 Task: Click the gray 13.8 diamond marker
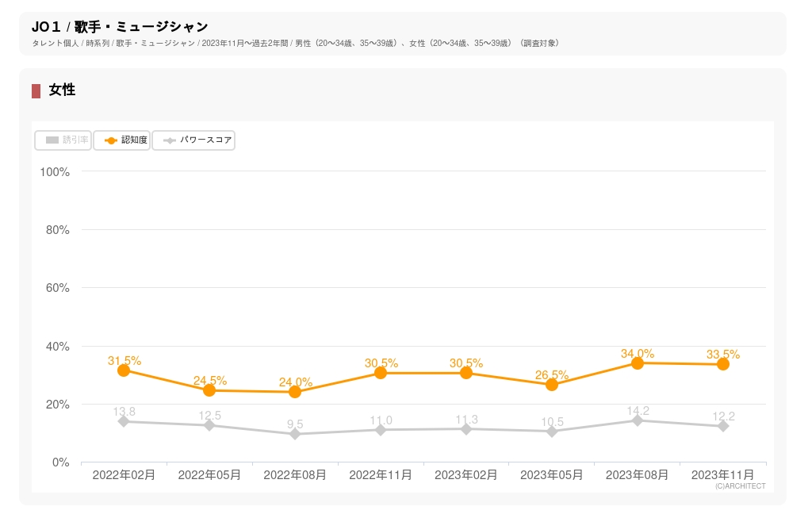(x=124, y=421)
